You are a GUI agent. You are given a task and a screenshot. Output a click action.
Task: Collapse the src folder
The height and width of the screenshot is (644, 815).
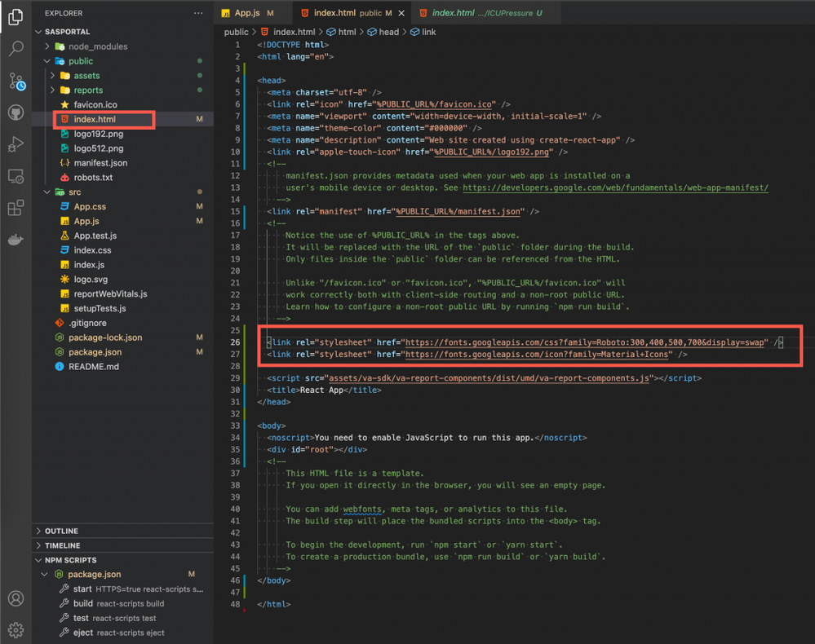74,192
